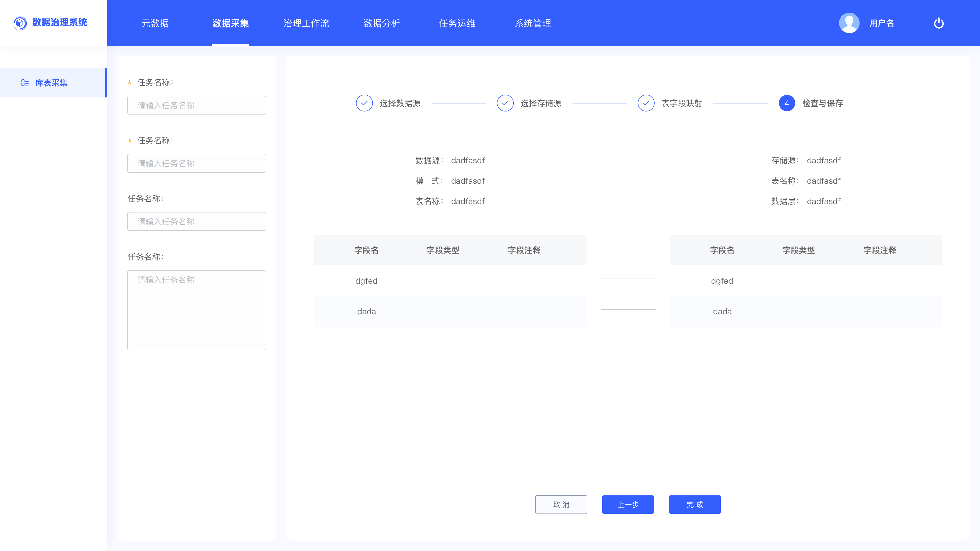The height and width of the screenshot is (551, 980).
Task: Click left table 字段注释 column header
Action: click(x=524, y=250)
